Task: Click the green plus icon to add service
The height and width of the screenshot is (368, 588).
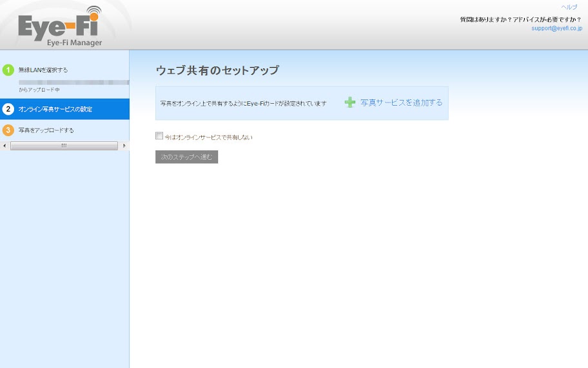Action: tap(350, 102)
